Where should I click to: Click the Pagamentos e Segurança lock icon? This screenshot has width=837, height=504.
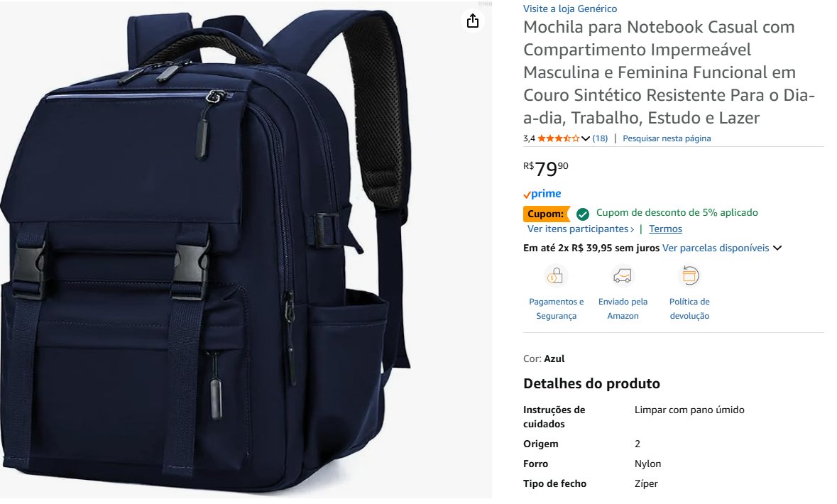[x=556, y=276]
